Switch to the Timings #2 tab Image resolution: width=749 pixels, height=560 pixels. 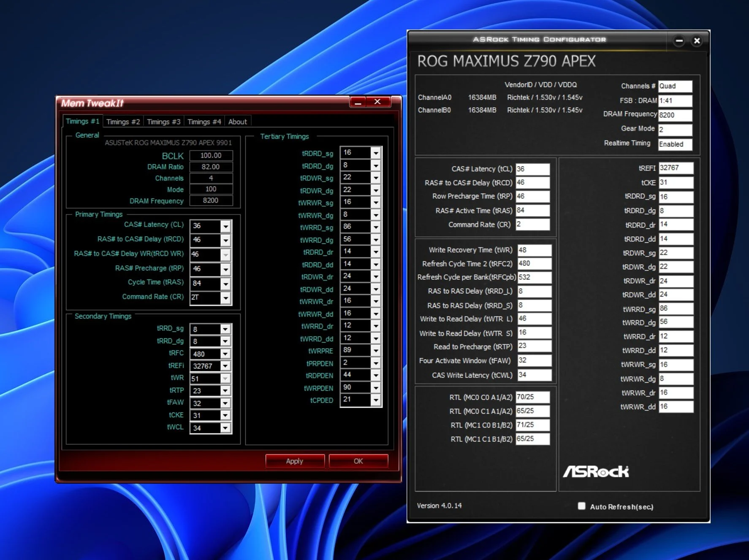(123, 122)
